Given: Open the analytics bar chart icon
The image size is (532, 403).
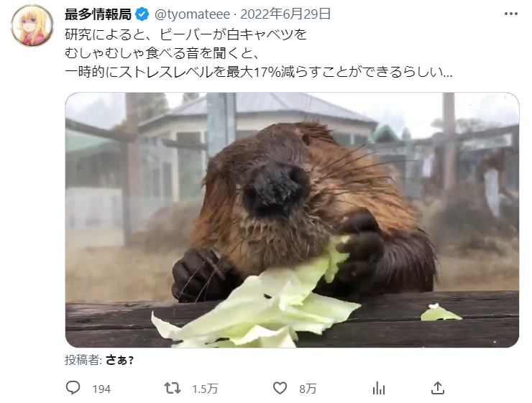Looking at the screenshot, I should [x=379, y=389].
